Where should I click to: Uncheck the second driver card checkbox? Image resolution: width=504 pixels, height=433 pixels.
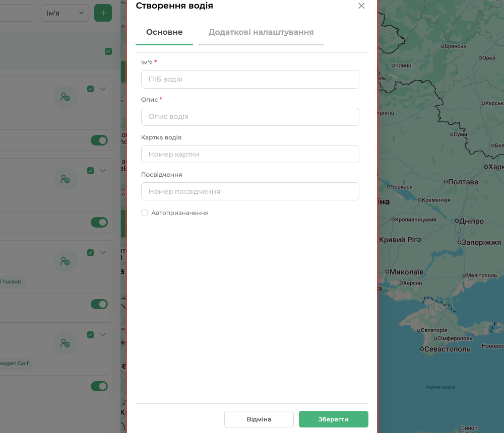pyautogui.click(x=91, y=171)
